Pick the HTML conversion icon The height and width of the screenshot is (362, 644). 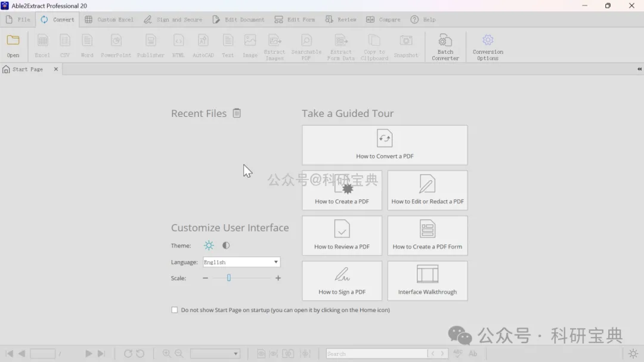point(178,45)
